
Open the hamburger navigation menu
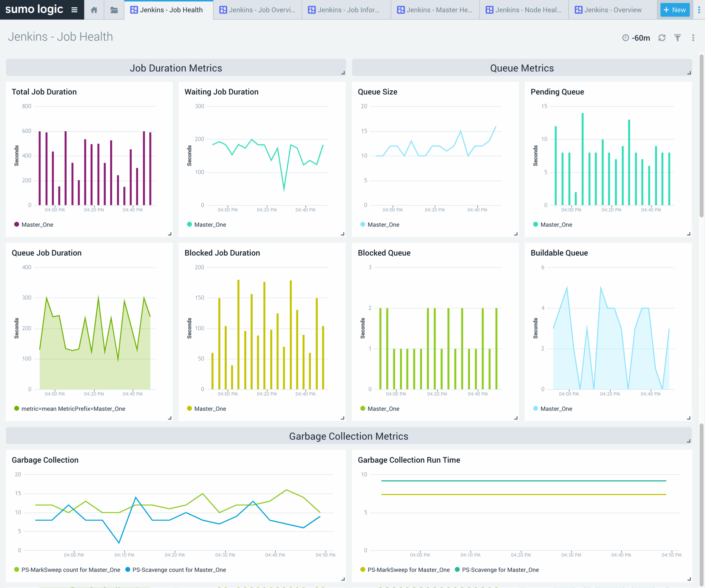click(x=74, y=9)
